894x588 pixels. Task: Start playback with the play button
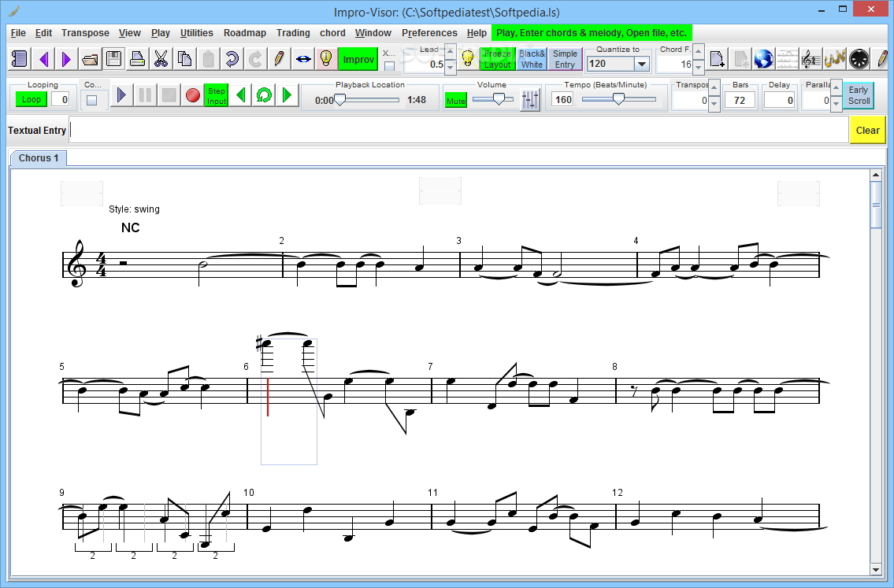tap(121, 95)
